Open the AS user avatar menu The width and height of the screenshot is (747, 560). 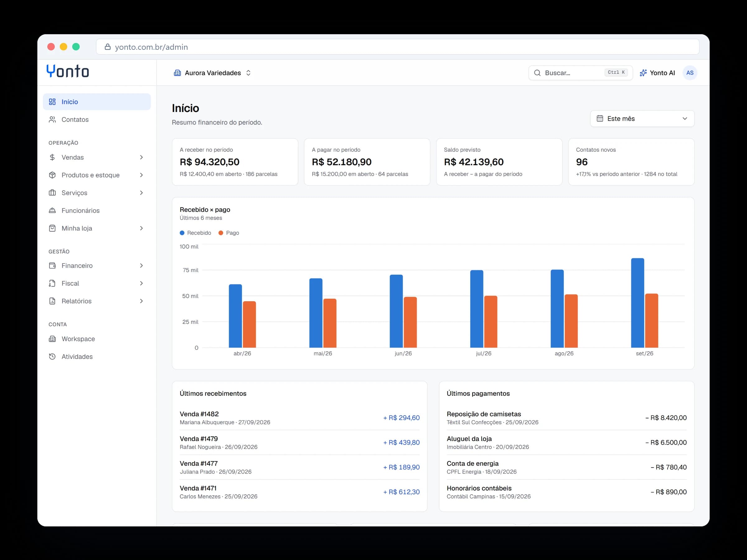pyautogui.click(x=690, y=73)
